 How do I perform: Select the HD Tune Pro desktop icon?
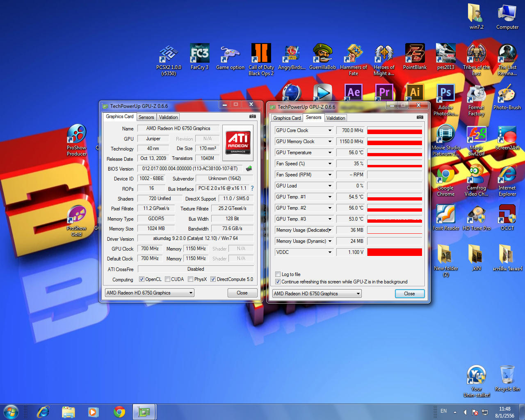point(477,218)
